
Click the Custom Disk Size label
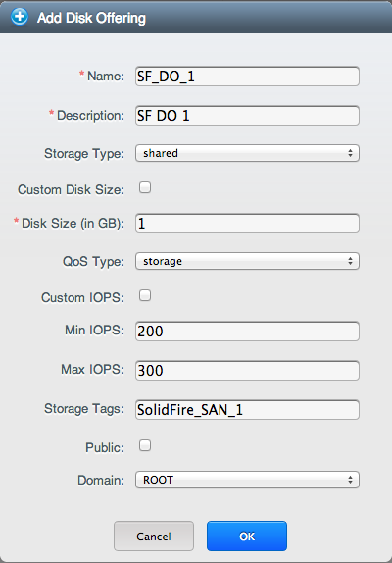[x=71, y=189]
